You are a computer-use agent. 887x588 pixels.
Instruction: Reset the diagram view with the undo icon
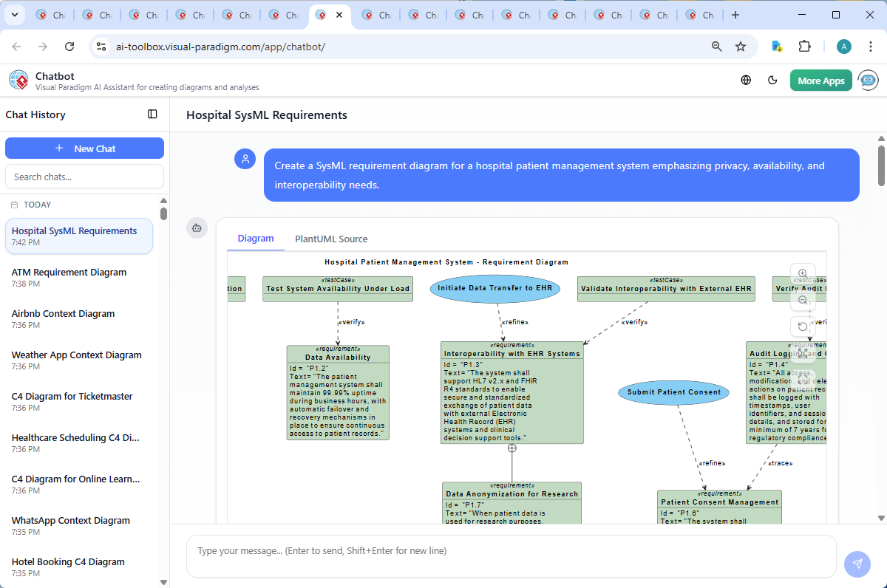[x=803, y=326]
